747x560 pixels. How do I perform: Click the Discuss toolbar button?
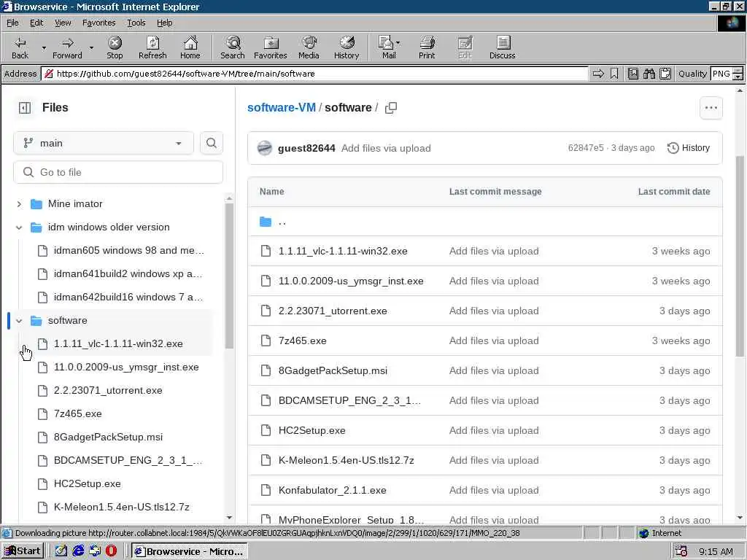pos(502,47)
